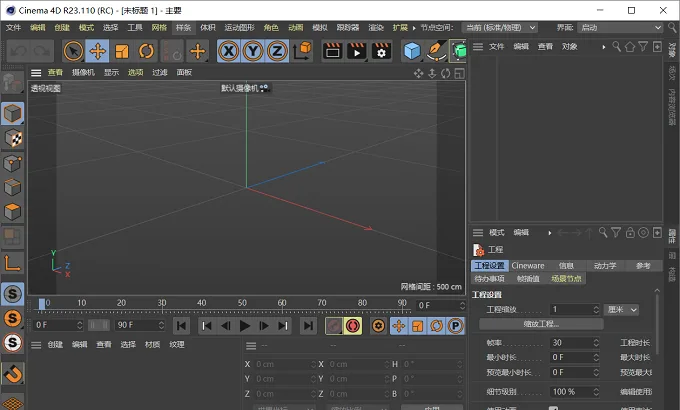This screenshot has height=410, width=680.
Task: Click the 缩放工程... button
Action: [x=541, y=324]
